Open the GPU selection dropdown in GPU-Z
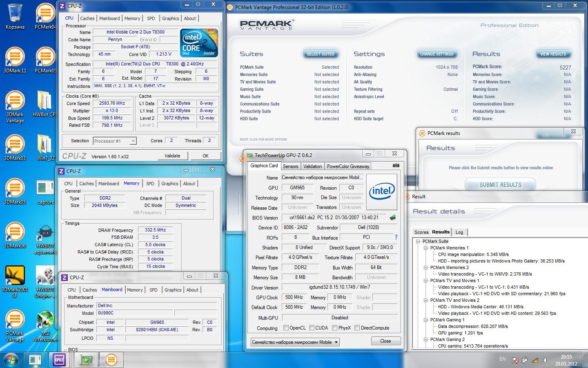The height and width of the screenshot is (368, 588). [295, 342]
